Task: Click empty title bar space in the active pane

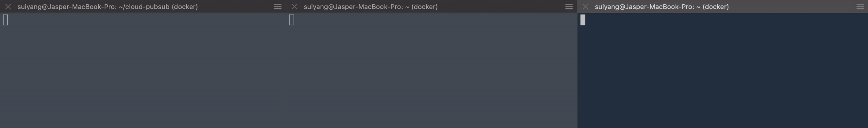Action: pyautogui.click(x=792, y=7)
